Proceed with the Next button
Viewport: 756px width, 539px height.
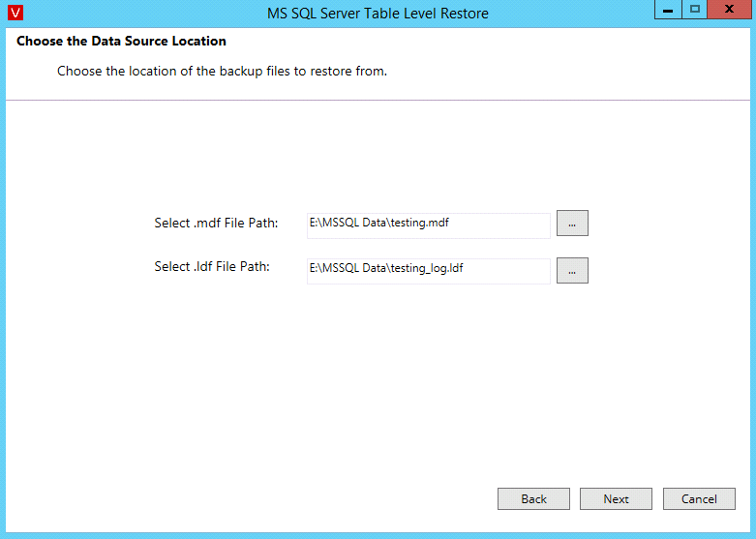point(616,499)
